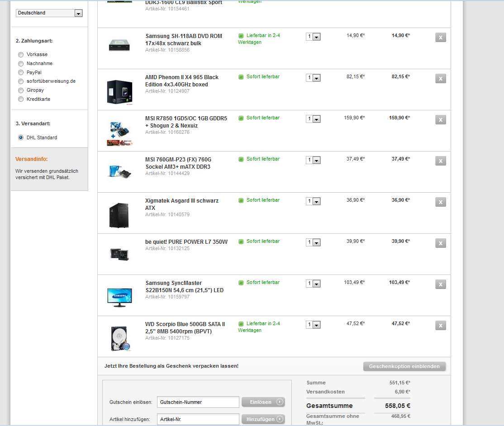This screenshot has height=426, width=504.
Task: Open quantity dropdown for Samsung SyncMaster
Action: point(313,284)
